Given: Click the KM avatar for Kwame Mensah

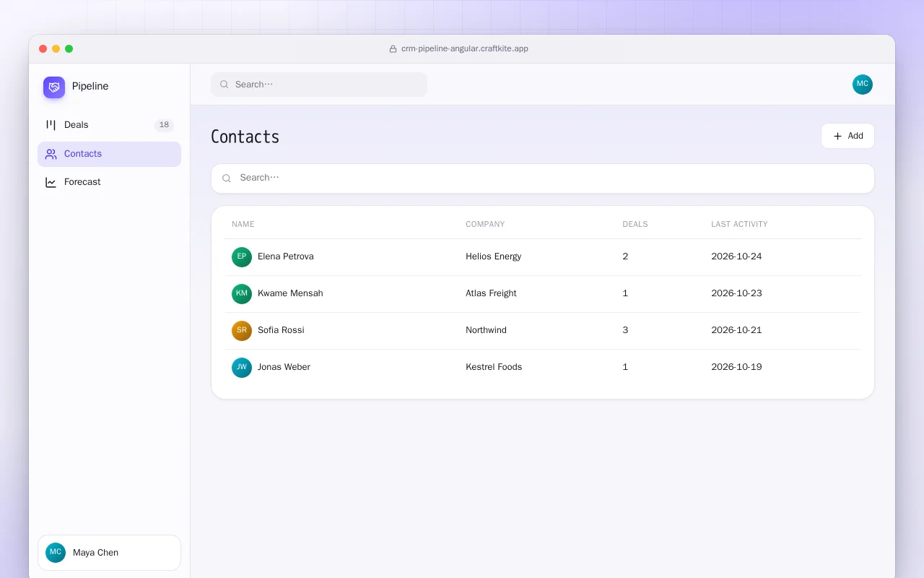Looking at the screenshot, I should point(242,294).
